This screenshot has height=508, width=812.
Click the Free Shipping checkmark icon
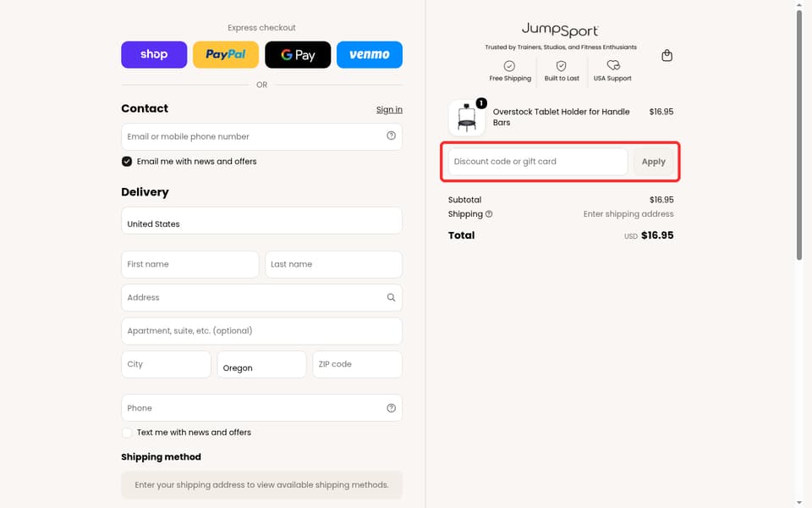(x=509, y=66)
